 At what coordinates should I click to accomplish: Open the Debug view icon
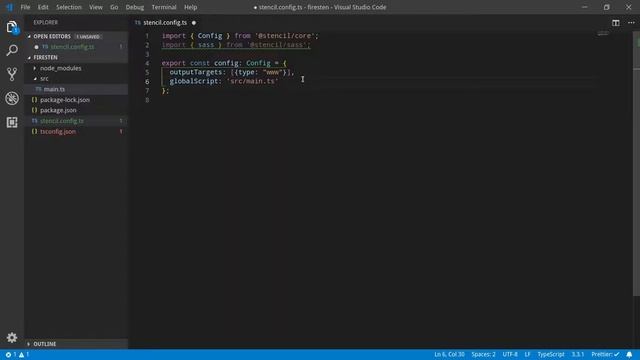pyautogui.click(x=12, y=98)
